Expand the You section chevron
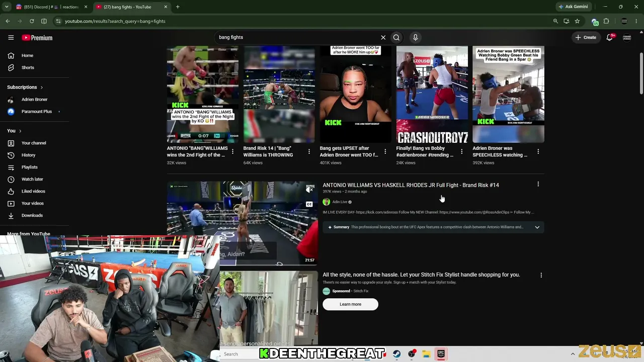 20,131
